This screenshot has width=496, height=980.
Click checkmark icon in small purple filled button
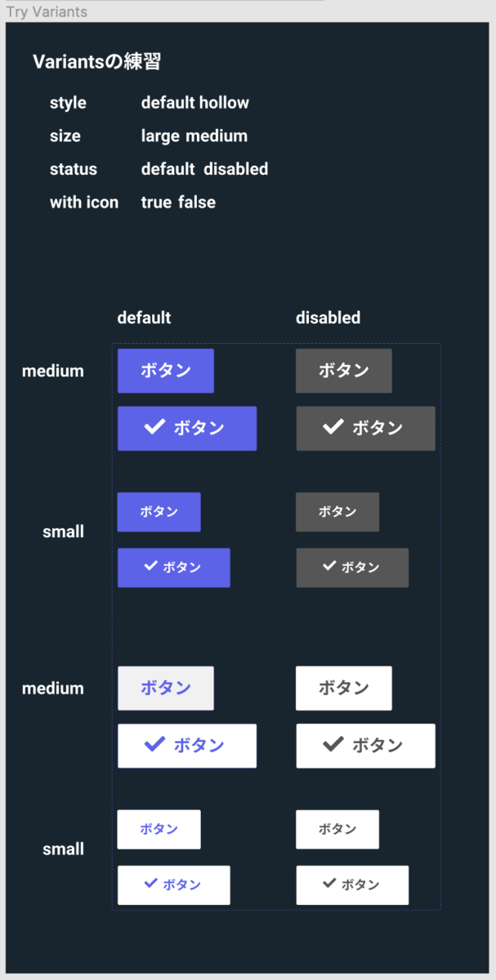tap(150, 565)
